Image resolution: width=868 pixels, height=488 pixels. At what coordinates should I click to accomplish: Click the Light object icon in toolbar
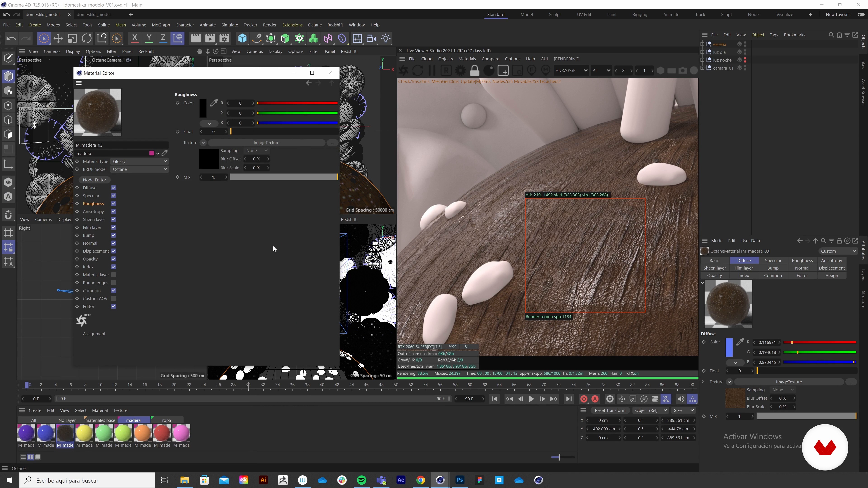click(386, 38)
